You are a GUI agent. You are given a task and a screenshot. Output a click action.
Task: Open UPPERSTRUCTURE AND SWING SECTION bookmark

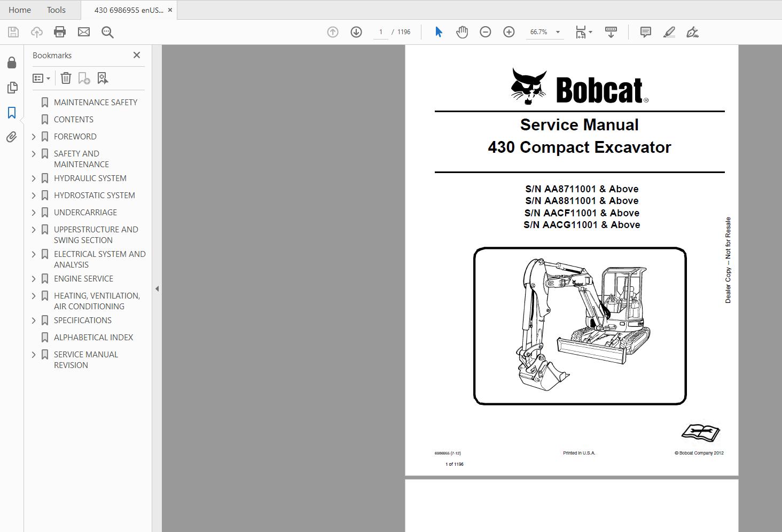[x=96, y=234]
